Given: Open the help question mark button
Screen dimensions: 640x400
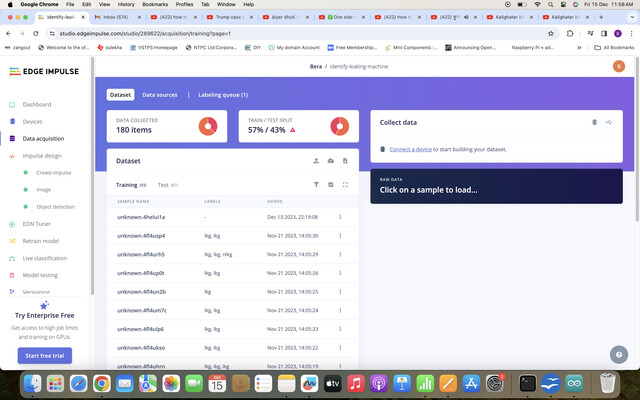Looking at the screenshot, I should (619, 355).
